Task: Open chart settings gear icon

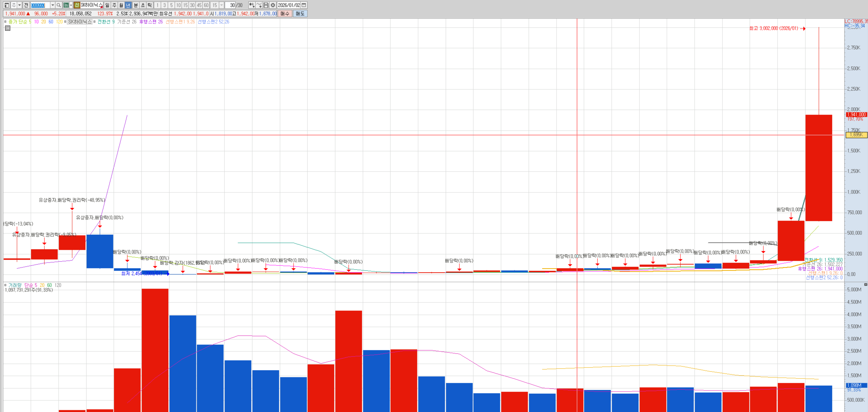Action: coord(273,5)
